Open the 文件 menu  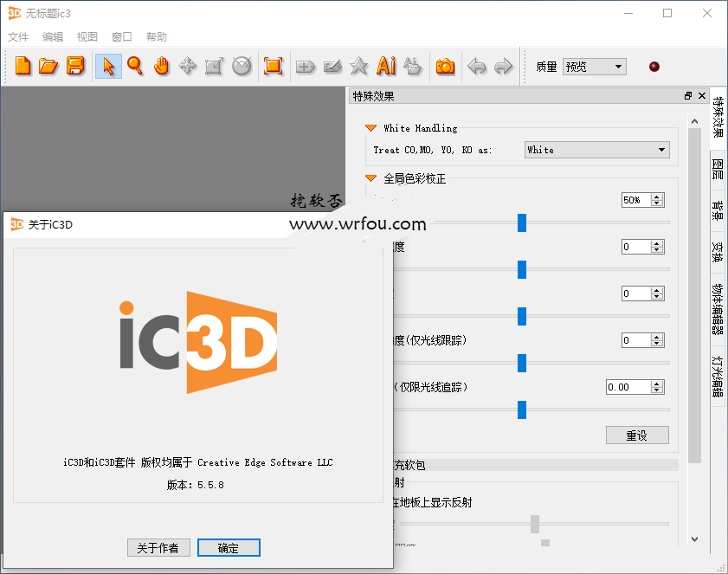click(x=18, y=37)
